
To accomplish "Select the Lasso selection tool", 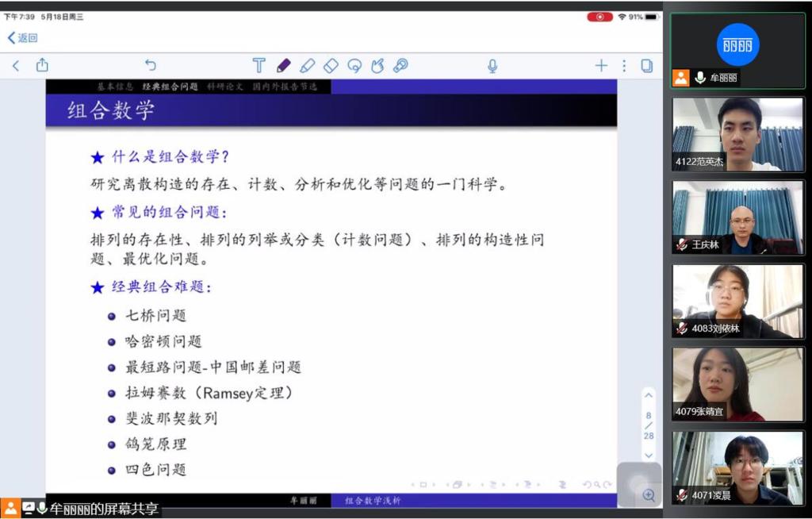I will (354, 66).
